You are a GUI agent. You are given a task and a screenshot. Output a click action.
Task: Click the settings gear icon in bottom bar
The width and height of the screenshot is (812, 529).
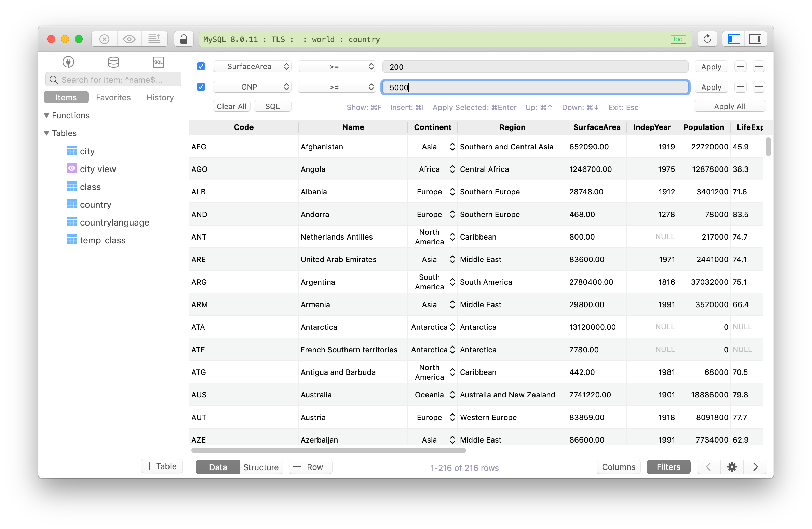pyautogui.click(x=732, y=467)
